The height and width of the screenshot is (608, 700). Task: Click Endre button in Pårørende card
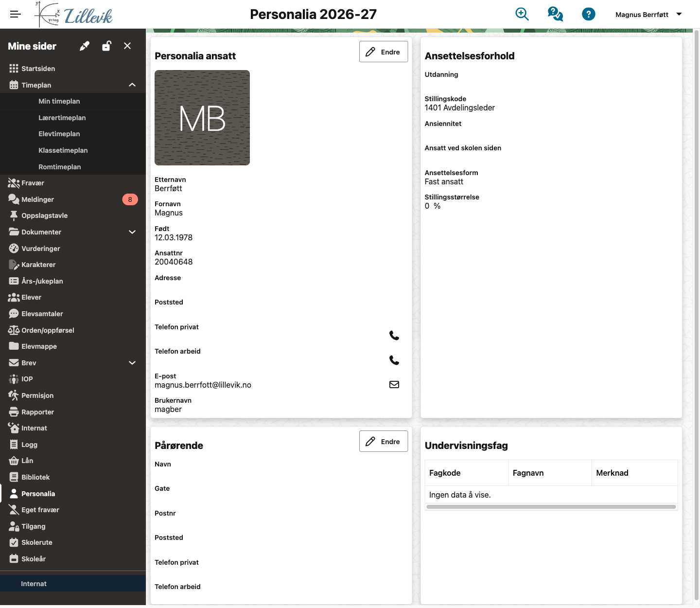coord(384,441)
